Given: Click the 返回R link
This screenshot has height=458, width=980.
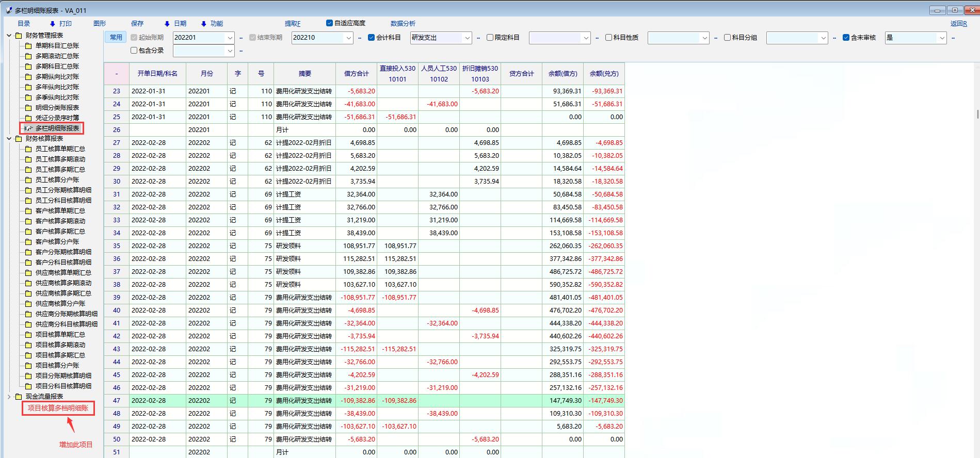Looking at the screenshot, I should point(958,24).
